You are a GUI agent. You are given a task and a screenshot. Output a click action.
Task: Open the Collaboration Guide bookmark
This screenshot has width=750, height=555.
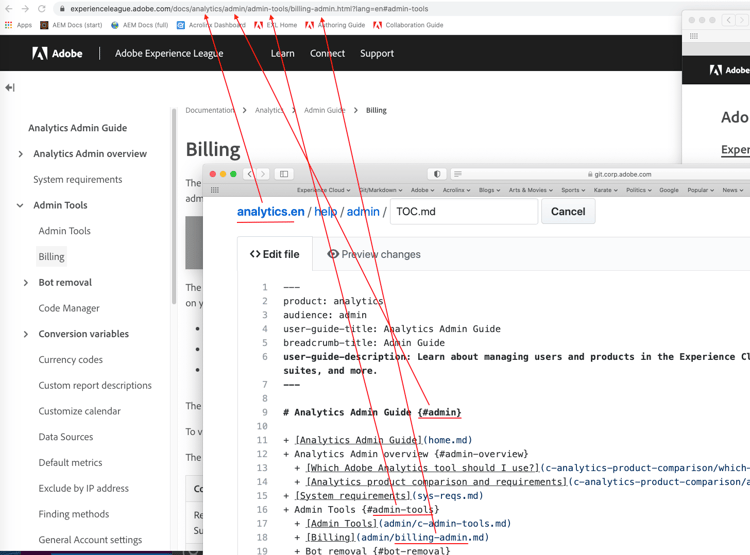point(408,25)
